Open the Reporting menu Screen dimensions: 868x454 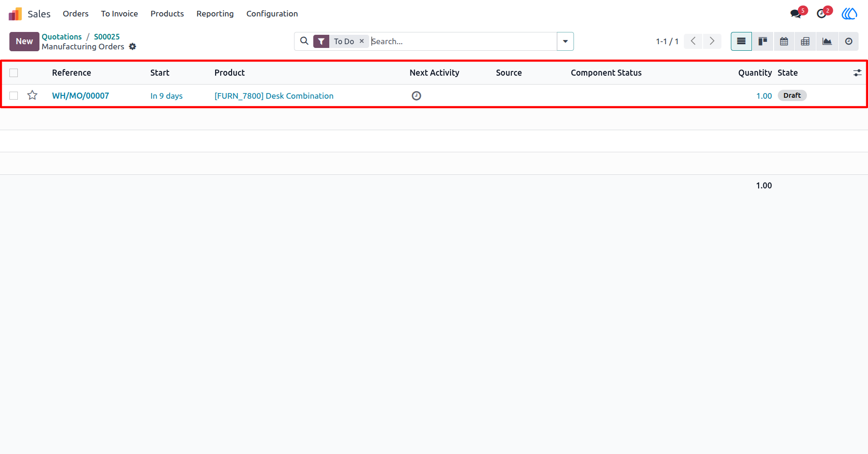215,14
